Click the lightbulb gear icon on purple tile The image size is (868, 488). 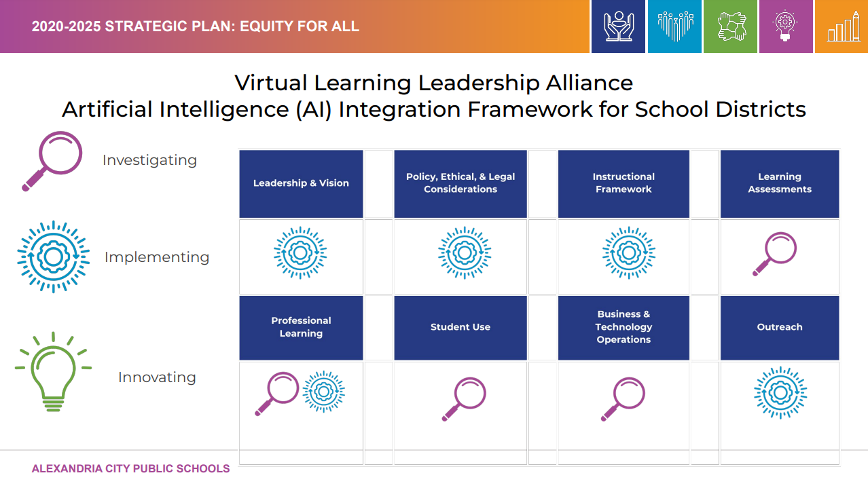pos(786,26)
